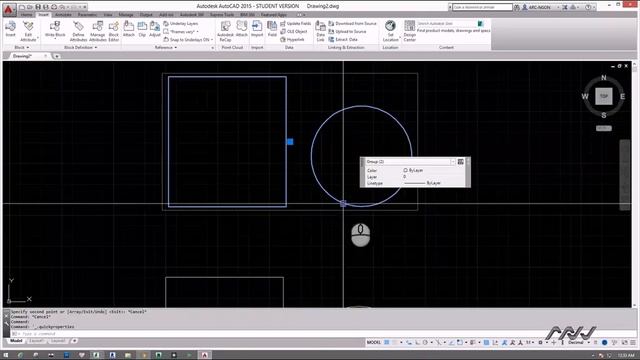
Task: Open the Frames vary dropdown
Action: tap(181, 31)
